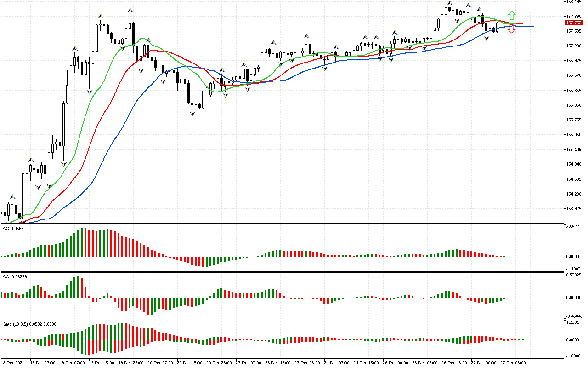Screen dimensions: 588x368
Task: Click the 154.840 price axis label
Action: 574,164
